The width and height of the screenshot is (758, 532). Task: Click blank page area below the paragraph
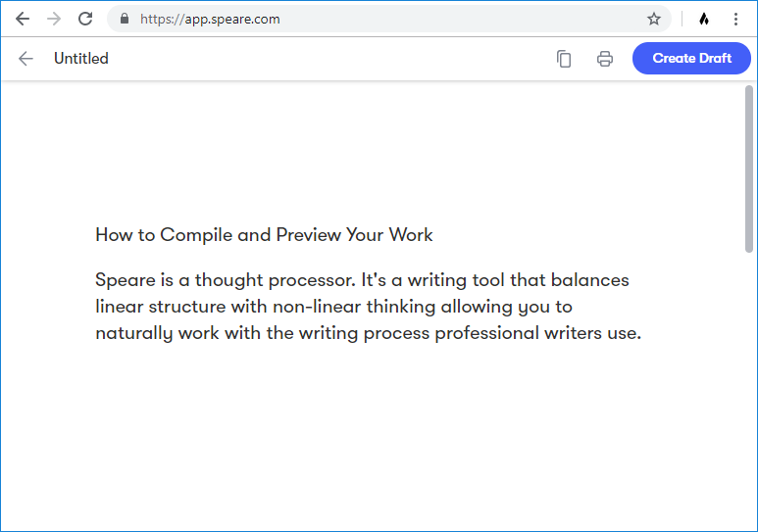[x=373, y=435]
